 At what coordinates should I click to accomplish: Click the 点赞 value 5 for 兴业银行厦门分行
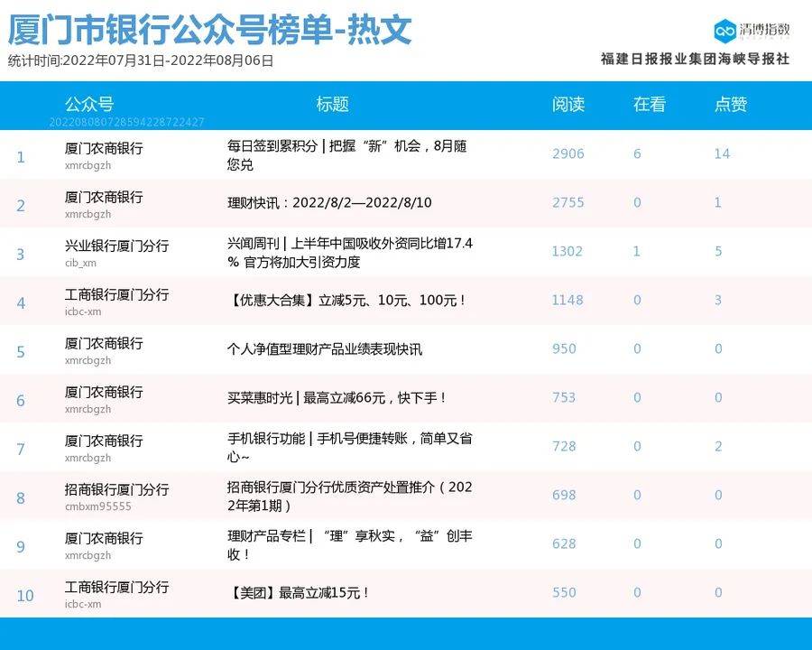pyautogui.click(x=718, y=251)
